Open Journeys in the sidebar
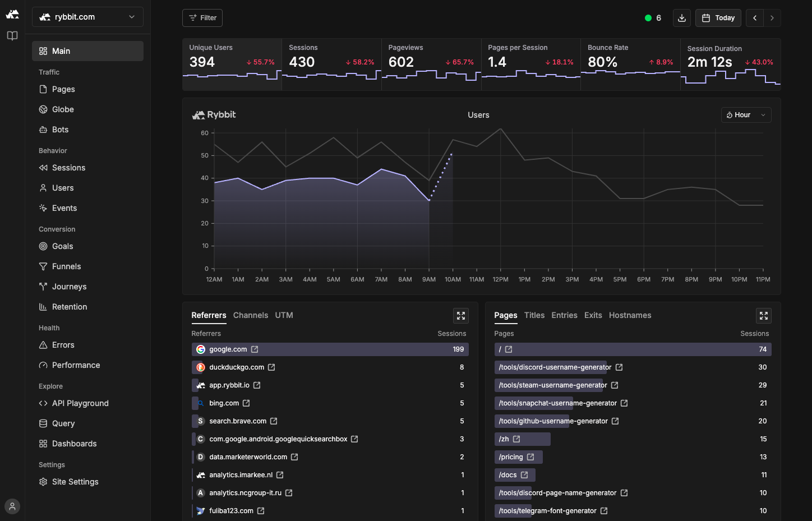This screenshot has width=812, height=521. [x=87, y=287]
